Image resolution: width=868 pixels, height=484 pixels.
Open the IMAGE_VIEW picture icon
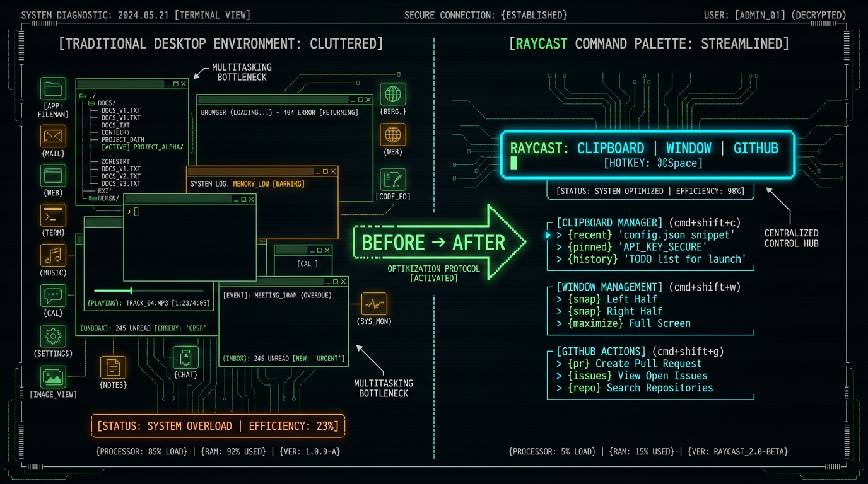click(x=54, y=376)
